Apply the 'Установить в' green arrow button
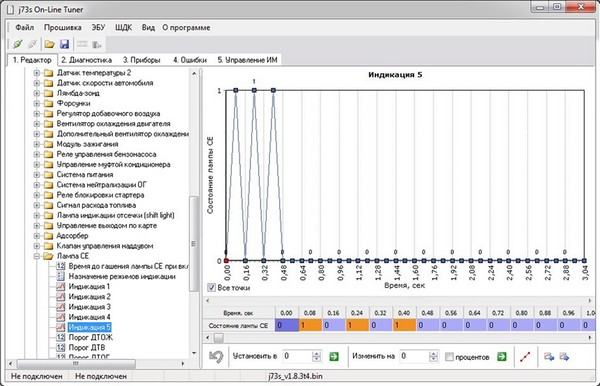 point(334,357)
